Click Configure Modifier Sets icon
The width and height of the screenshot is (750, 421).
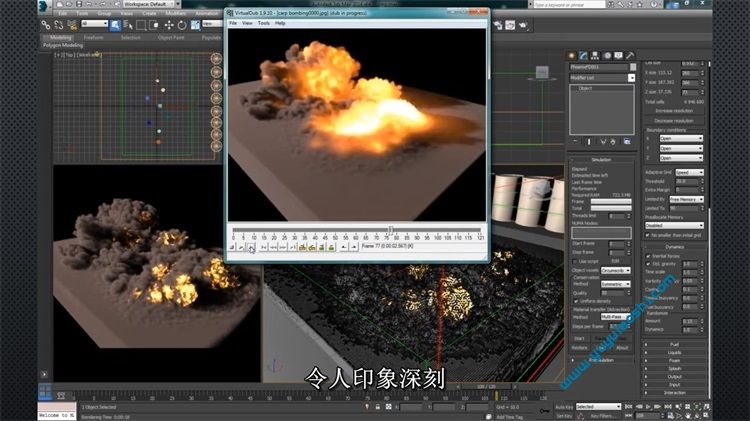click(627, 142)
